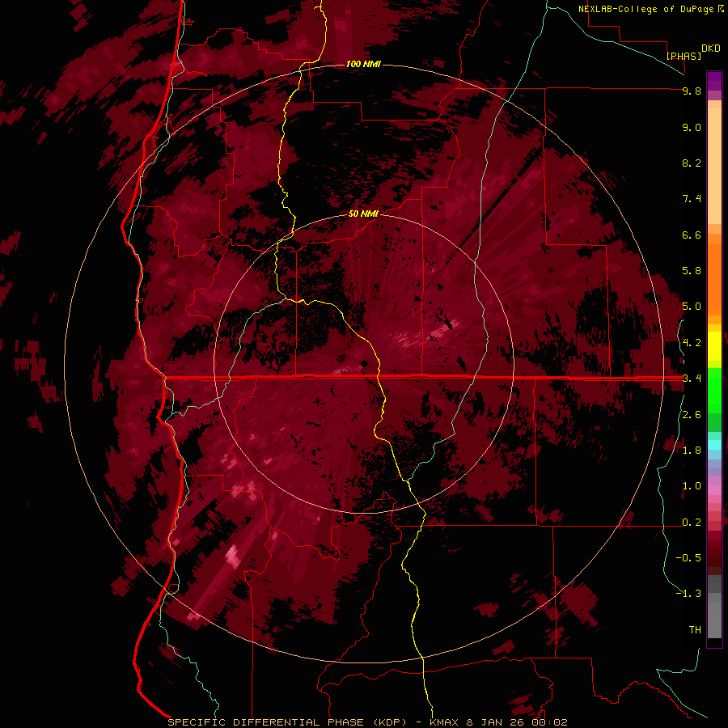Click the KDP product caption at bottom
Image resolution: width=728 pixels, height=728 pixels.
click(367, 722)
